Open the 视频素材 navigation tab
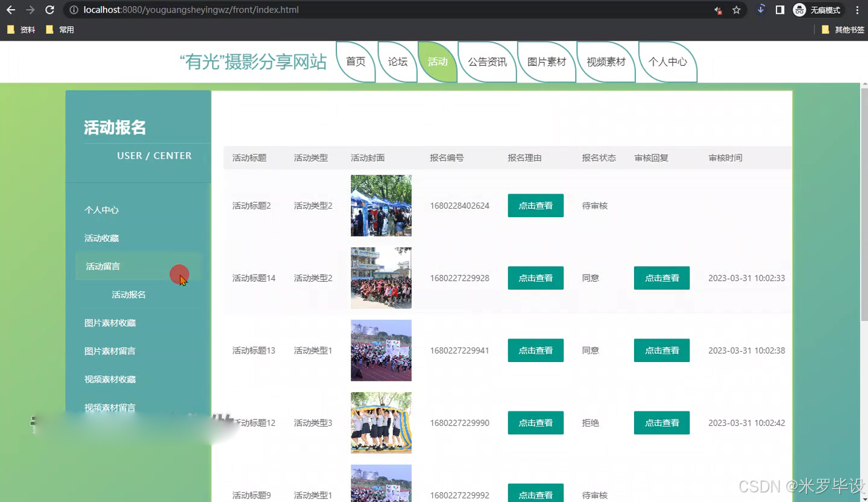This screenshot has height=502, width=868. tap(606, 62)
